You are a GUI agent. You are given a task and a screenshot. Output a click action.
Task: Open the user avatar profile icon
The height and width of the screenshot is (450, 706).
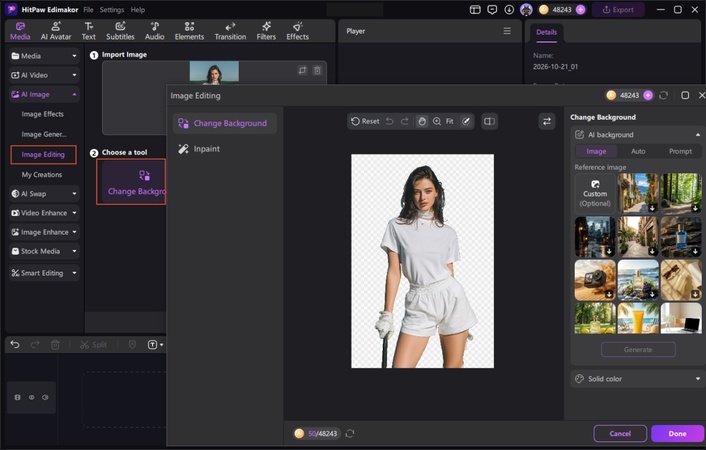(526, 9)
